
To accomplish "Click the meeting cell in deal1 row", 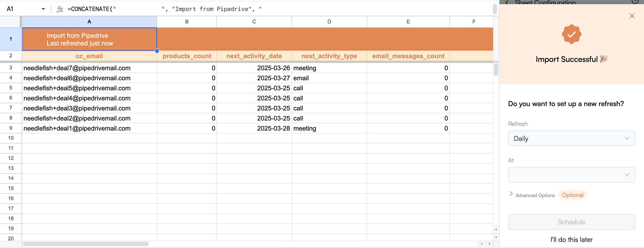I will coord(329,128).
